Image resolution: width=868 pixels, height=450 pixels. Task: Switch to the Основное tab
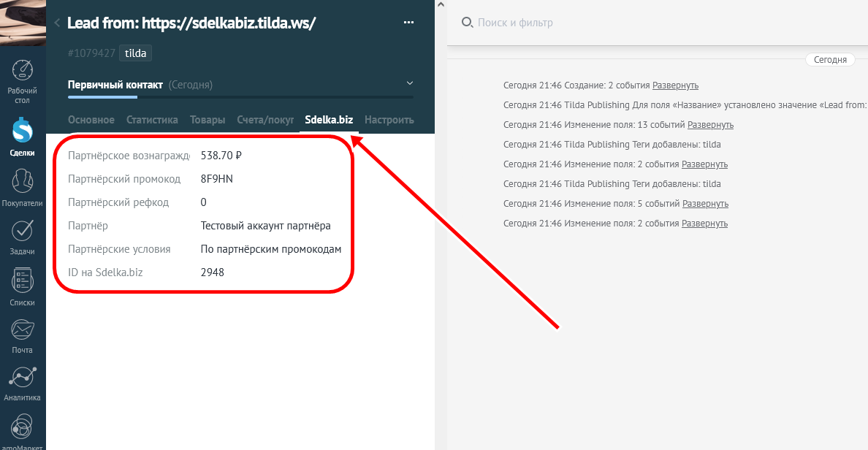(91, 120)
